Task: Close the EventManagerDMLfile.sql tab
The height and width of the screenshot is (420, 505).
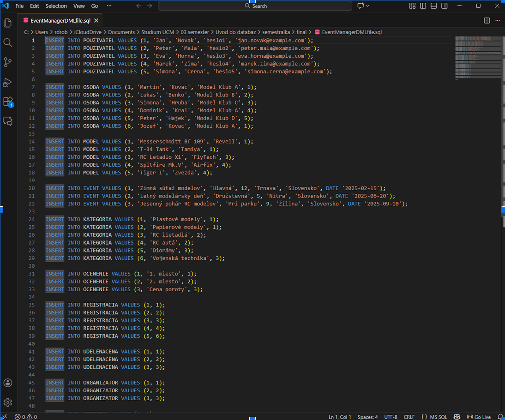Action: tap(96, 21)
